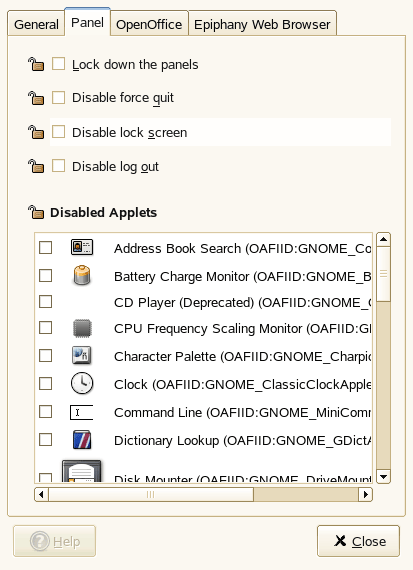Click the Battery Charge Monitor battery icon
Viewport: 413px width, 570px height.
click(82, 275)
